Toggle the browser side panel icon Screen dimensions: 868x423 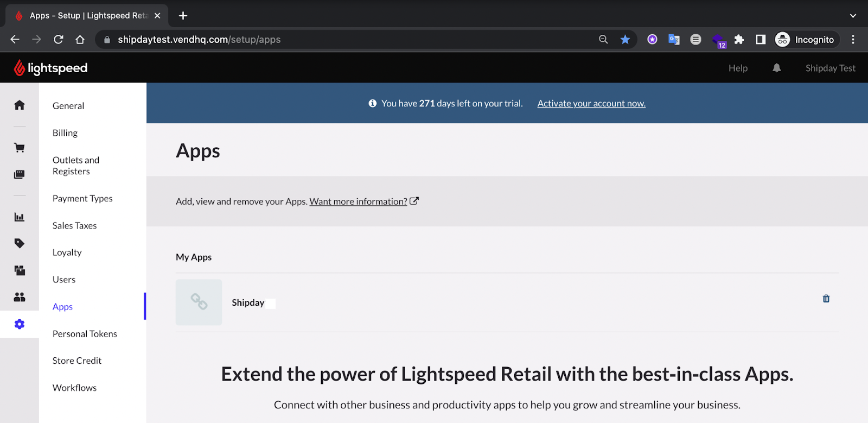pyautogui.click(x=761, y=39)
